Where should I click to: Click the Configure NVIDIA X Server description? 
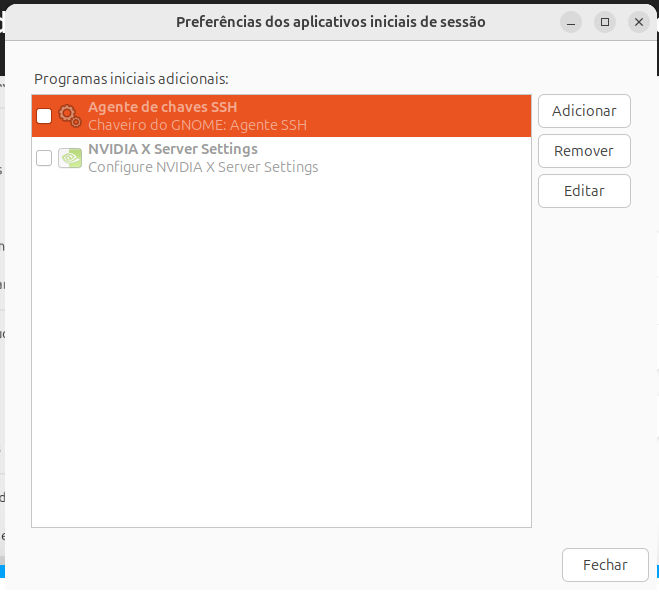point(203,167)
